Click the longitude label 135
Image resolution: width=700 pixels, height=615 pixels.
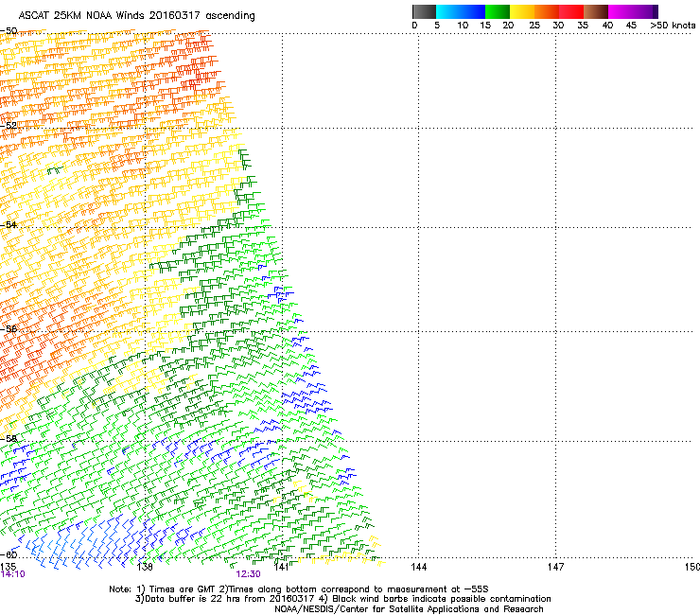click(x=8, y=567)
